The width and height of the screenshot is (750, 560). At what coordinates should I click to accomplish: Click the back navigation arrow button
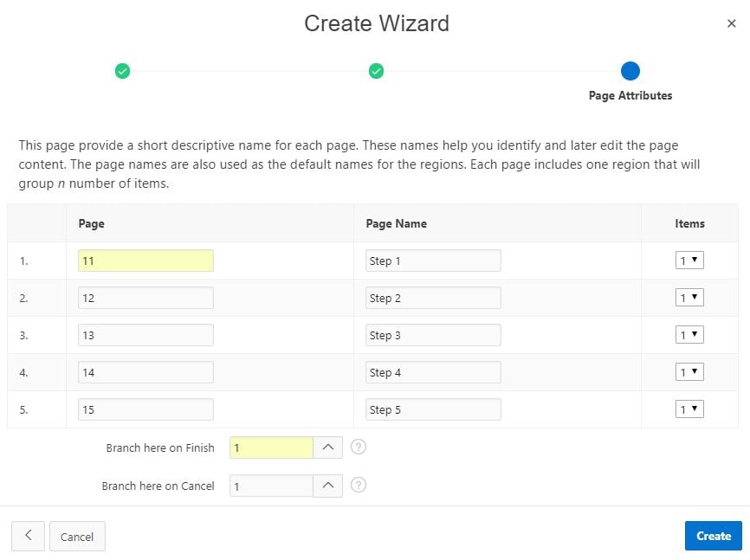[x=28, y=536]
